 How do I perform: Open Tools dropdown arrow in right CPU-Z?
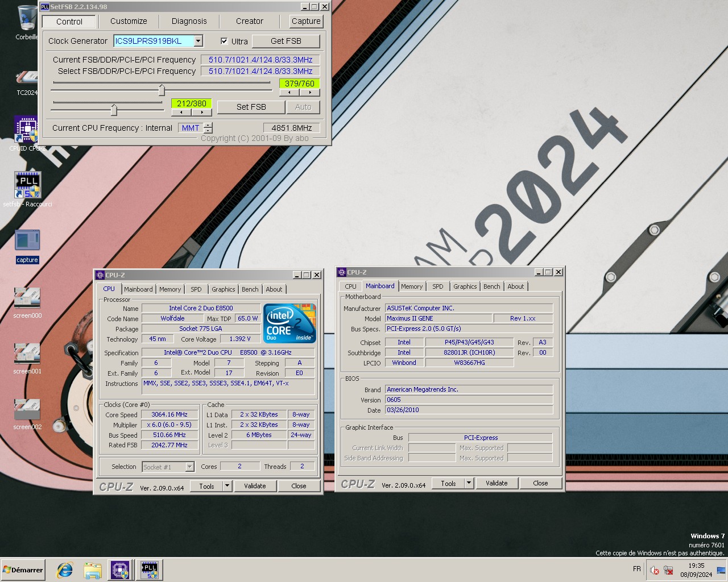click(x=469, y=483)
